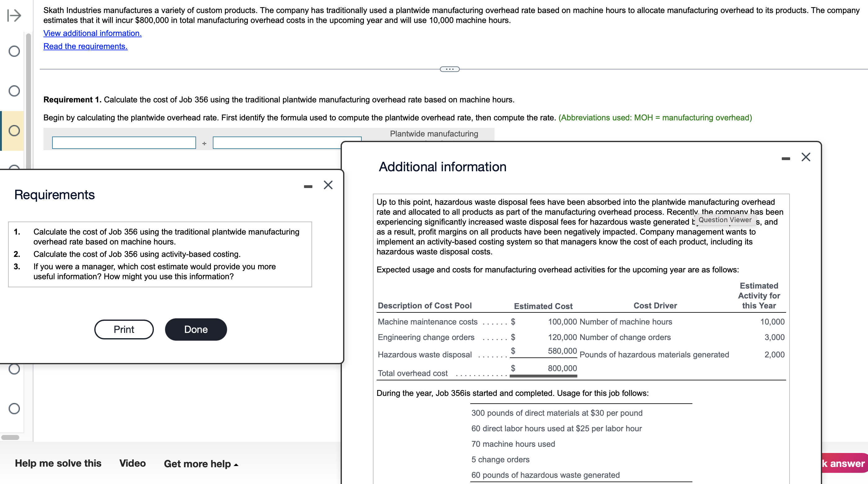This screenshot has width=868, height=484.
Task: Click the ellipsis divider handle
Action: pos(450,69)
